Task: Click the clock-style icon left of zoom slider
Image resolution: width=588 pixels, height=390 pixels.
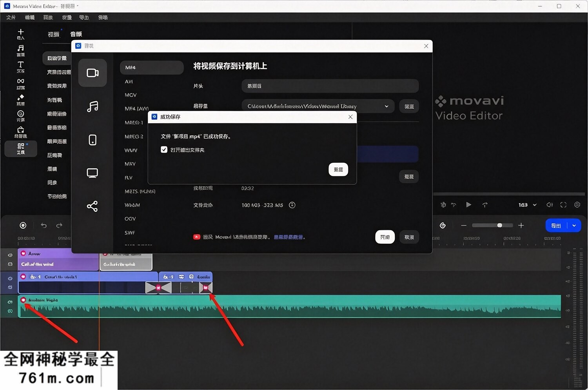Action: pos(443,225)
